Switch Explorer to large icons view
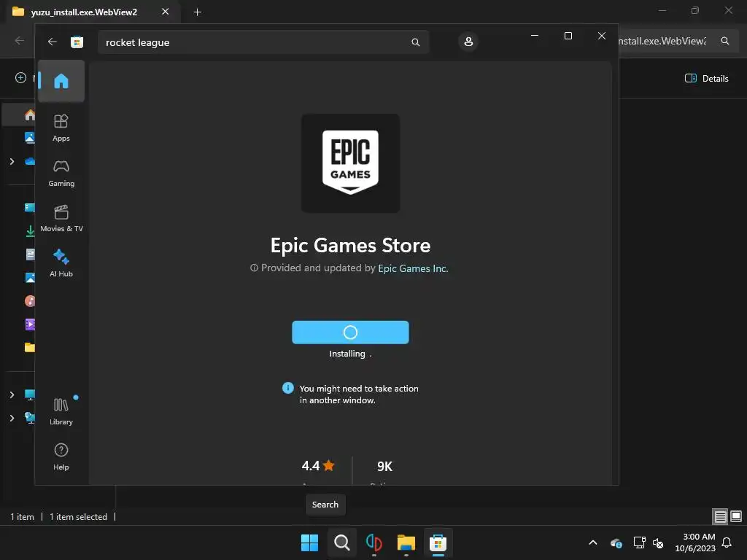Screen dimensions: 747x560 pos(736,516)
